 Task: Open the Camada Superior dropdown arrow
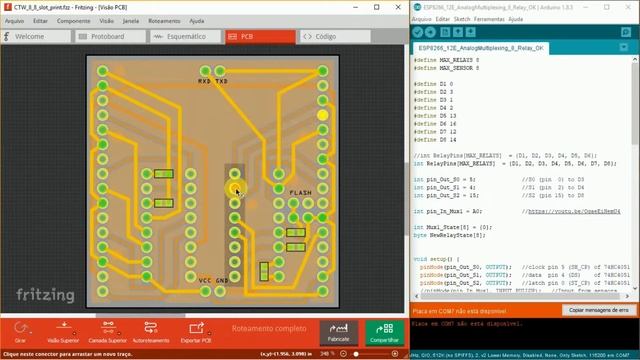(x=119, y=333)
